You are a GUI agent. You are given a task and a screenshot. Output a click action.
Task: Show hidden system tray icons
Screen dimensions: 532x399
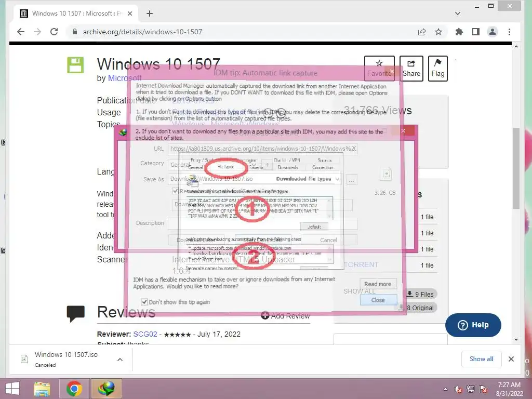445,389
